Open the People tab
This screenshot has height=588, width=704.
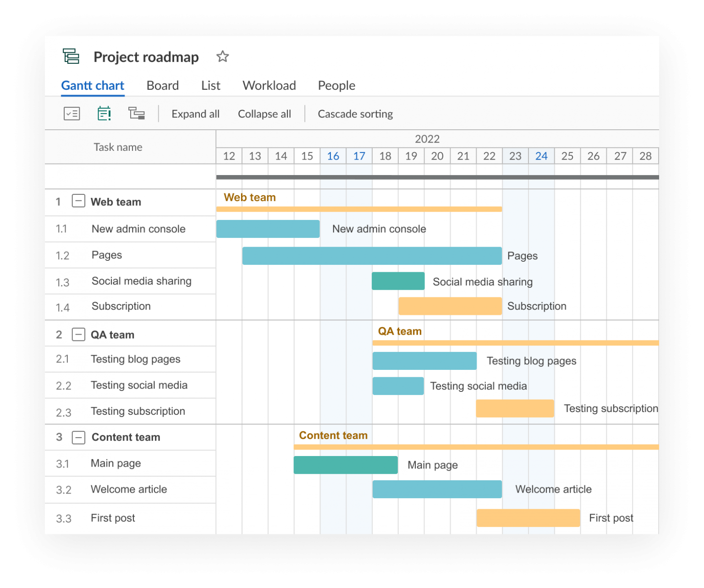(337, 86)
